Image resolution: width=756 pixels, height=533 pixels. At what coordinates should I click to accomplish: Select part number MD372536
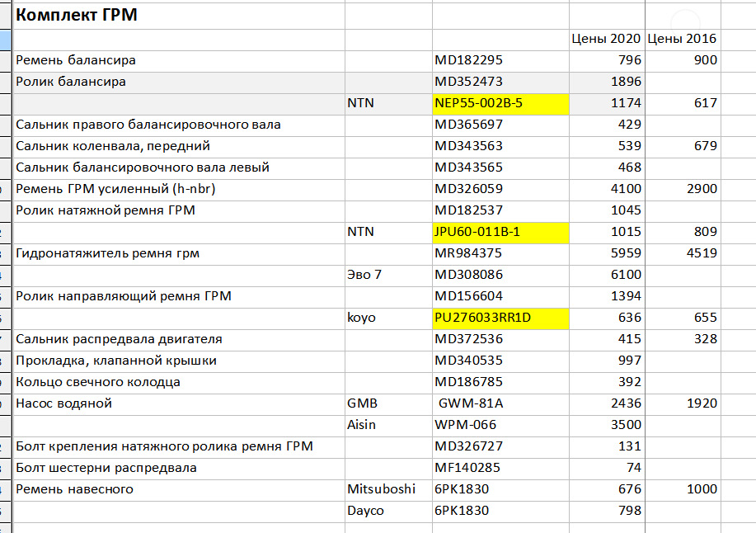point(500,340)
